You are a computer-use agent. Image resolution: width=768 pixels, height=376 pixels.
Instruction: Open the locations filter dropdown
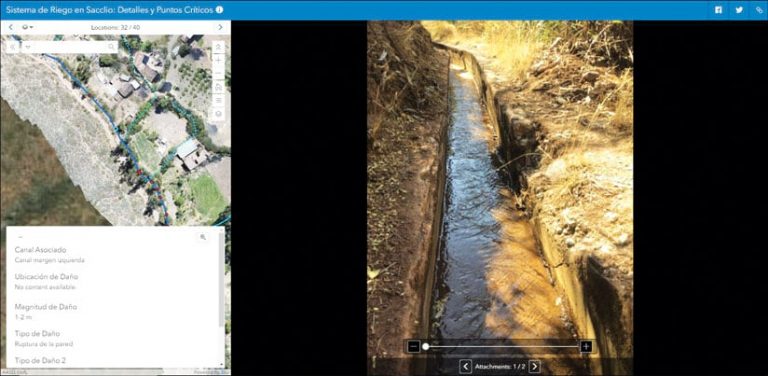pos(27,27)
